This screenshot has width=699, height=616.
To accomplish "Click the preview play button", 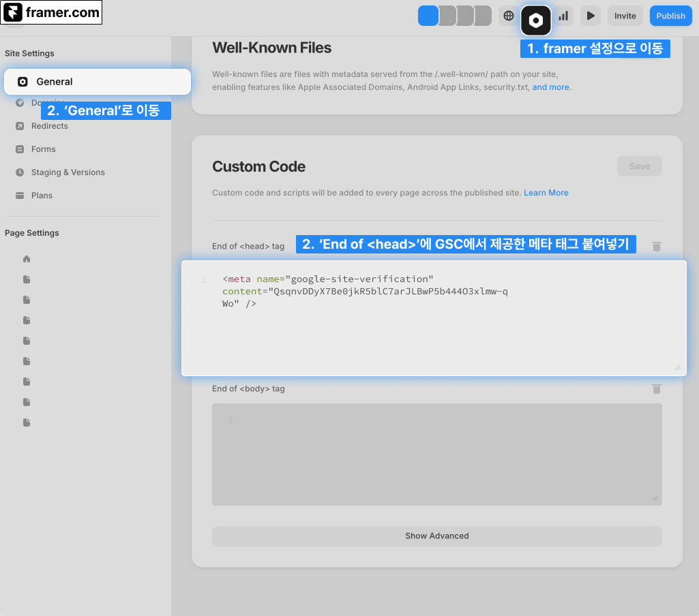I will [591, 16].
